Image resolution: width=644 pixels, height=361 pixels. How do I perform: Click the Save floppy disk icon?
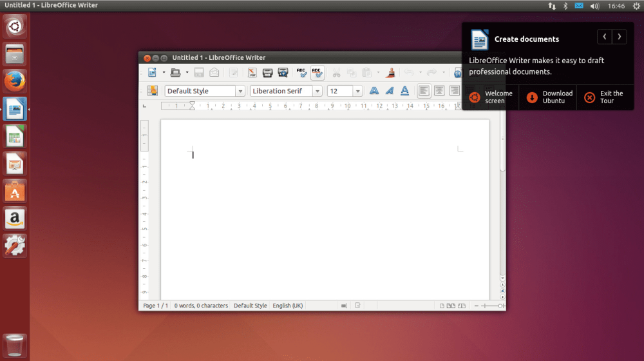tap(199, 73)
